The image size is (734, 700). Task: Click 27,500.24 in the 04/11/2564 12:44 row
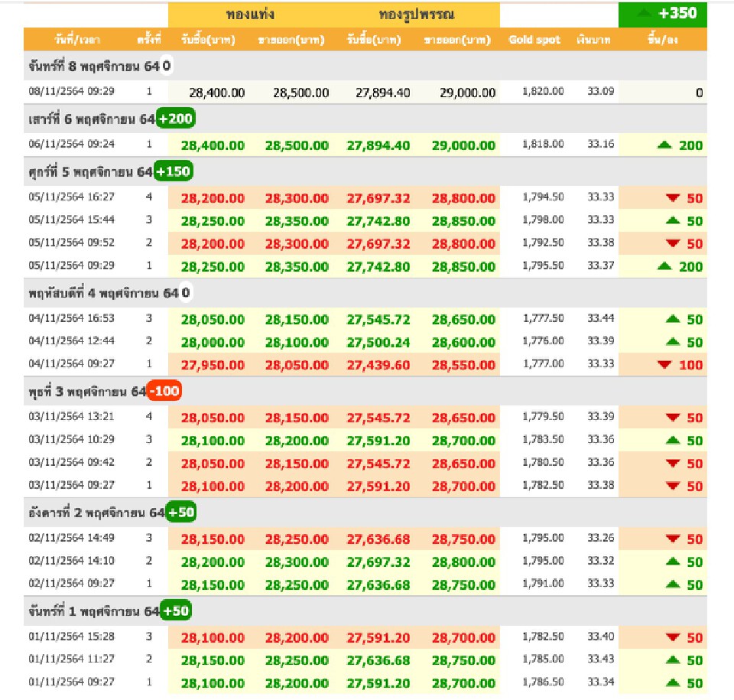click(x=378, y=343)
